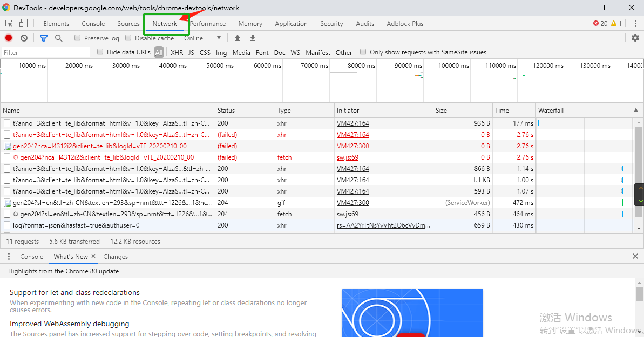The width and height of the screenshot is (644, 337).
Task: Open DevTools settings gear
Action: (634, 38)
